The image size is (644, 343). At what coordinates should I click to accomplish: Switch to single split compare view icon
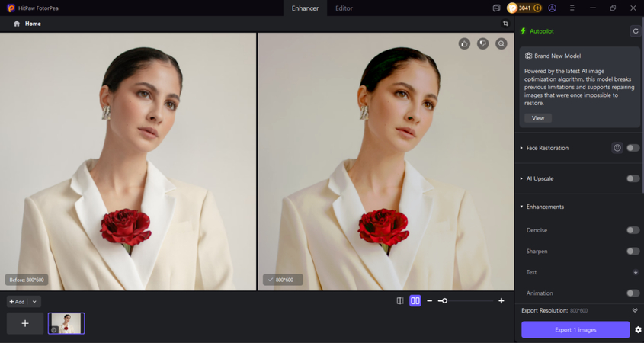(x=400, y=300)
